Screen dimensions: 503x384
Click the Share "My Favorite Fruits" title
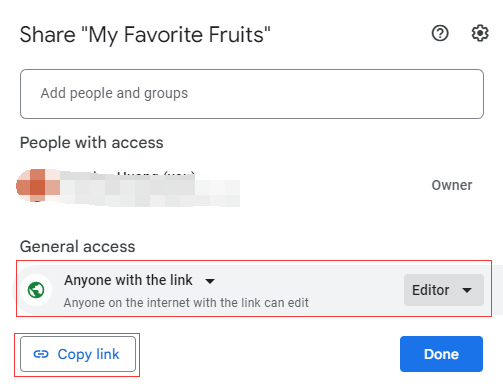[145, 35]
